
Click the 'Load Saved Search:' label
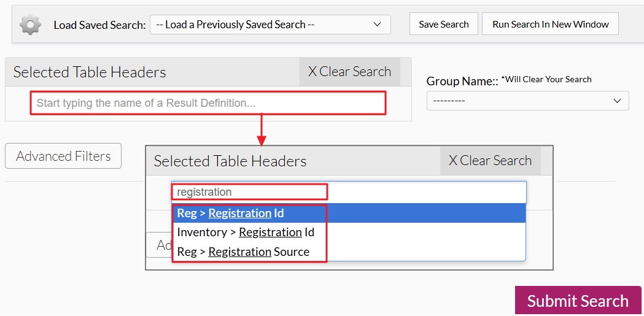coord(99,25)
